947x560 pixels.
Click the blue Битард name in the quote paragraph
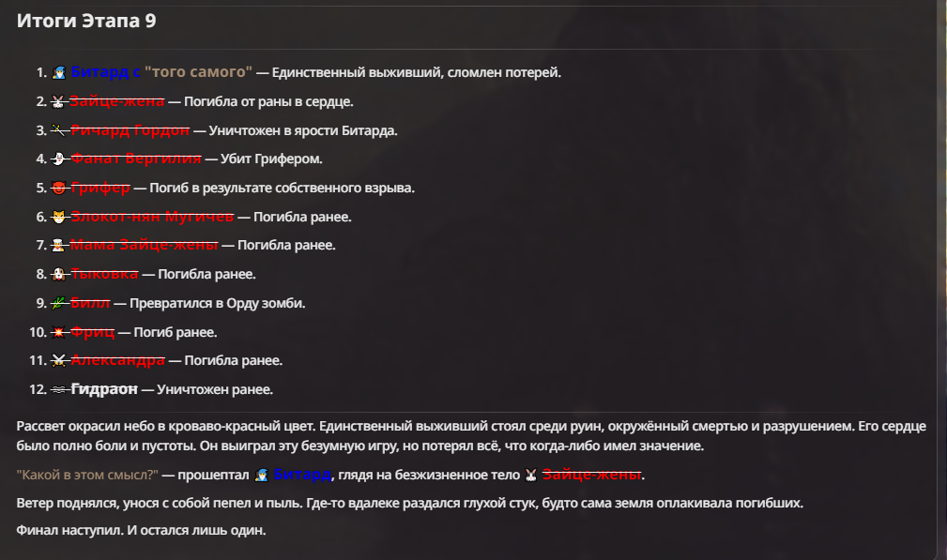click(x=302, y=475)
